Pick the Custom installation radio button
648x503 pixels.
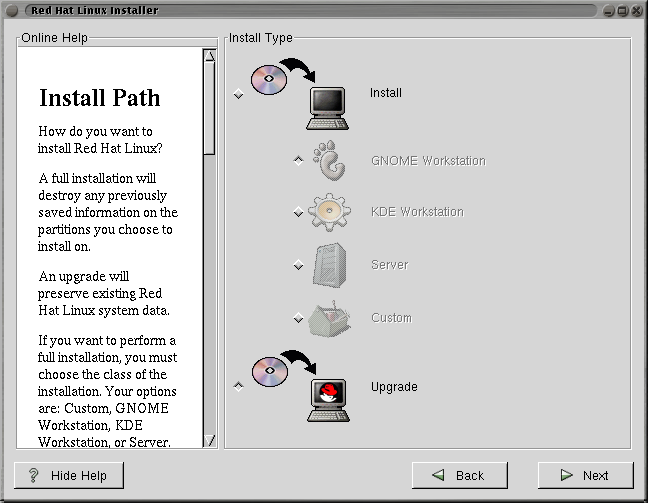point(298,319)
